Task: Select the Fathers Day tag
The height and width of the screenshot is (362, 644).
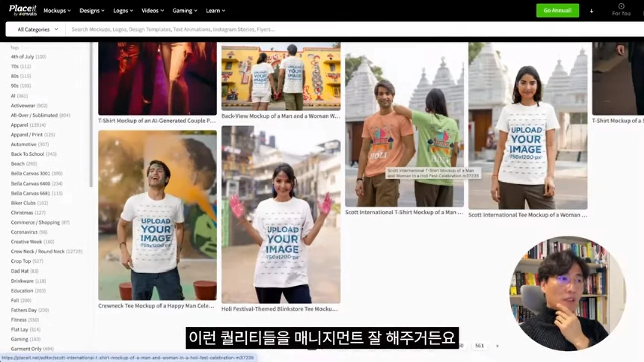Action: (30, 310)
